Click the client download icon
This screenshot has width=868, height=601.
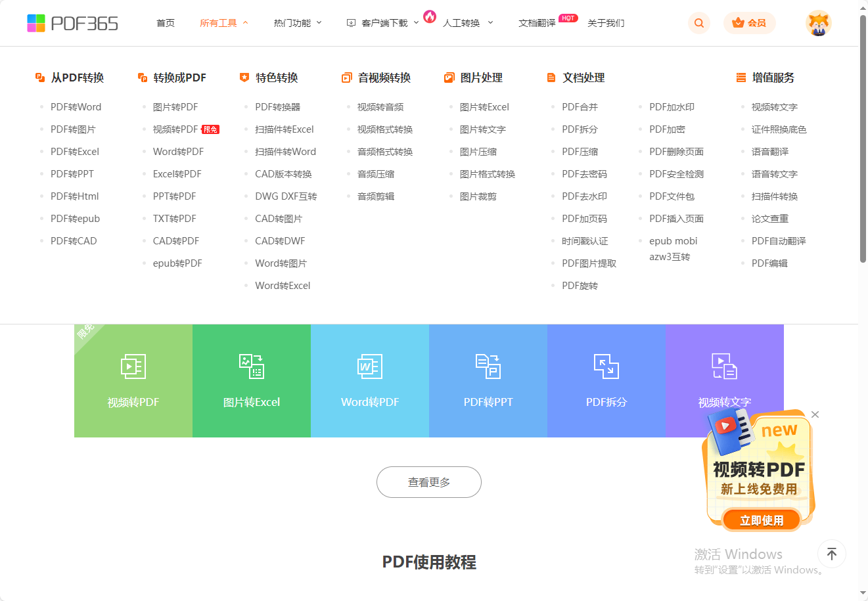click(351, 23)
